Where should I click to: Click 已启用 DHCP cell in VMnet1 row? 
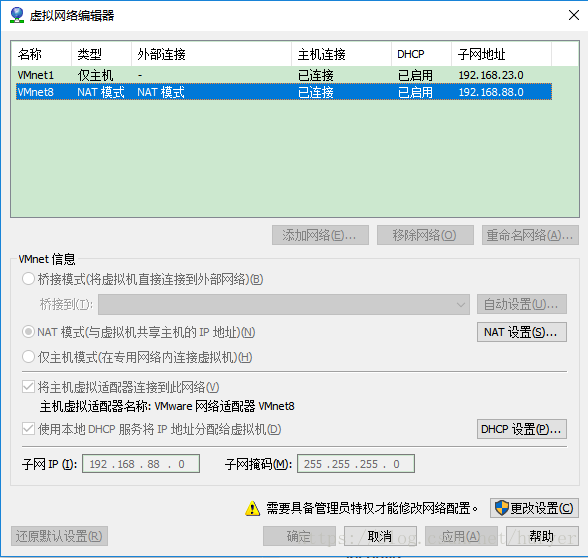[415, 75]
